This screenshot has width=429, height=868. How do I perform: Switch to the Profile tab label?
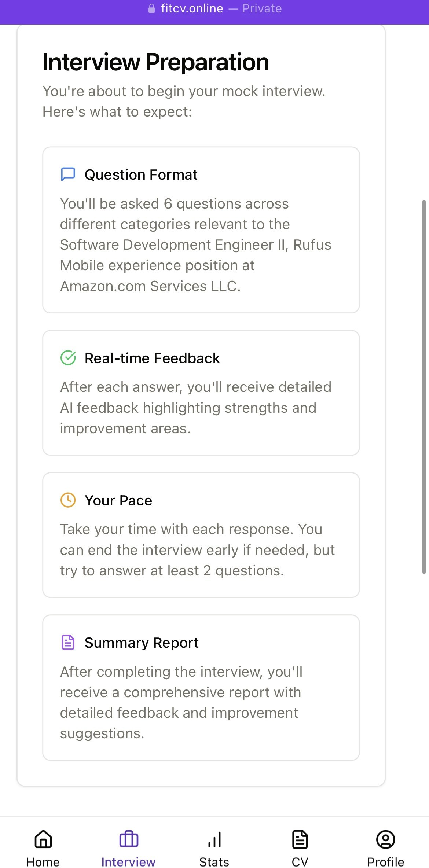386,862
